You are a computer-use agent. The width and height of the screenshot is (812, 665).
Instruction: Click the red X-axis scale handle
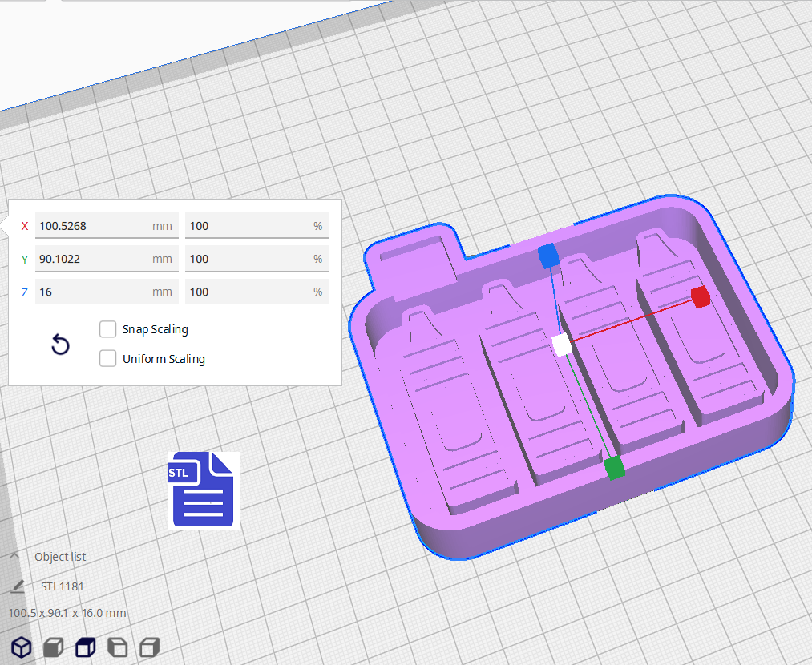tap(701, 297)
